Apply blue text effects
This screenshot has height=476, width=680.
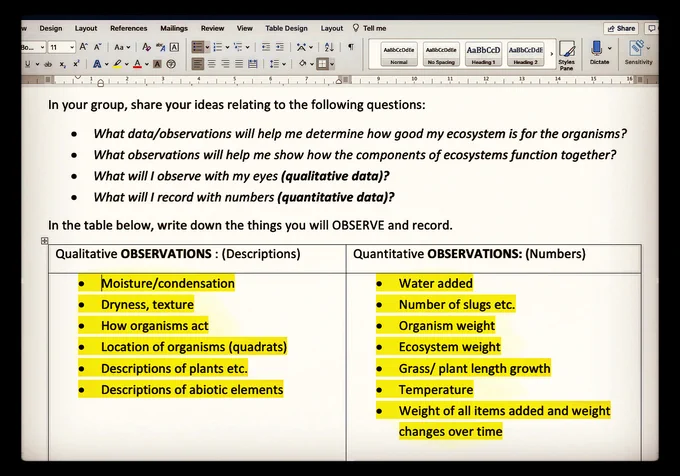[x=97, y=64]
